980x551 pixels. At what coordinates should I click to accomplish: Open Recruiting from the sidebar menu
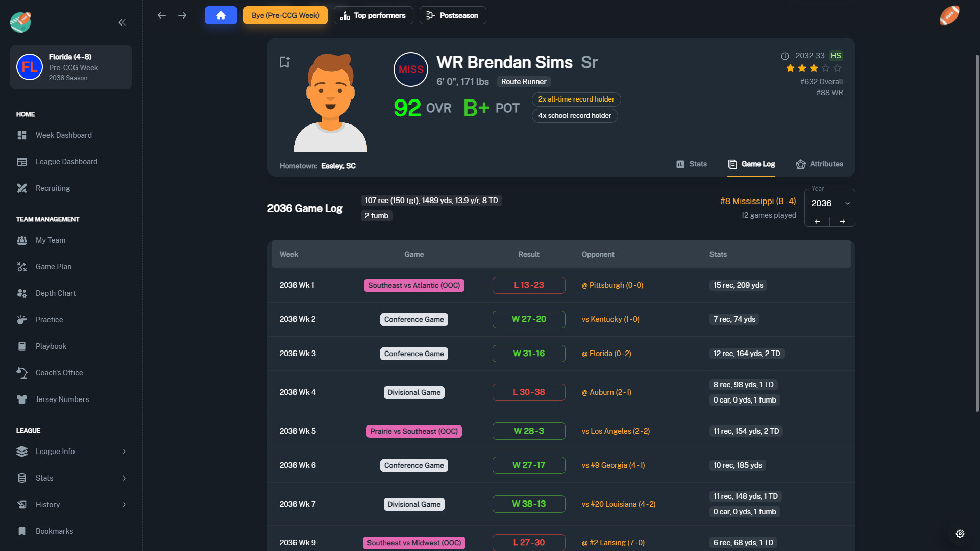click(53, 188)
